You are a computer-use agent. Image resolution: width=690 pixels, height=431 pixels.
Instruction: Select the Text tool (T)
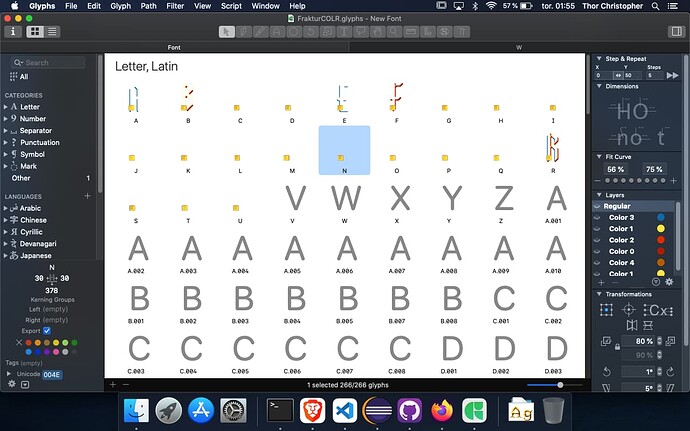click(x=344, y=32)
